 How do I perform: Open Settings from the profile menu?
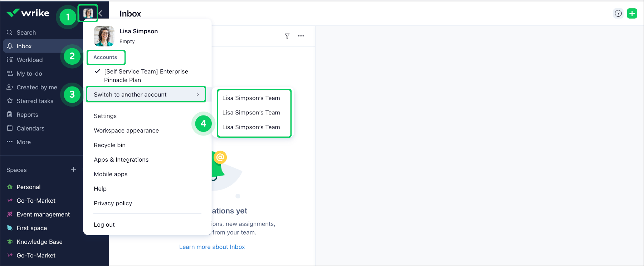(105, 116)
